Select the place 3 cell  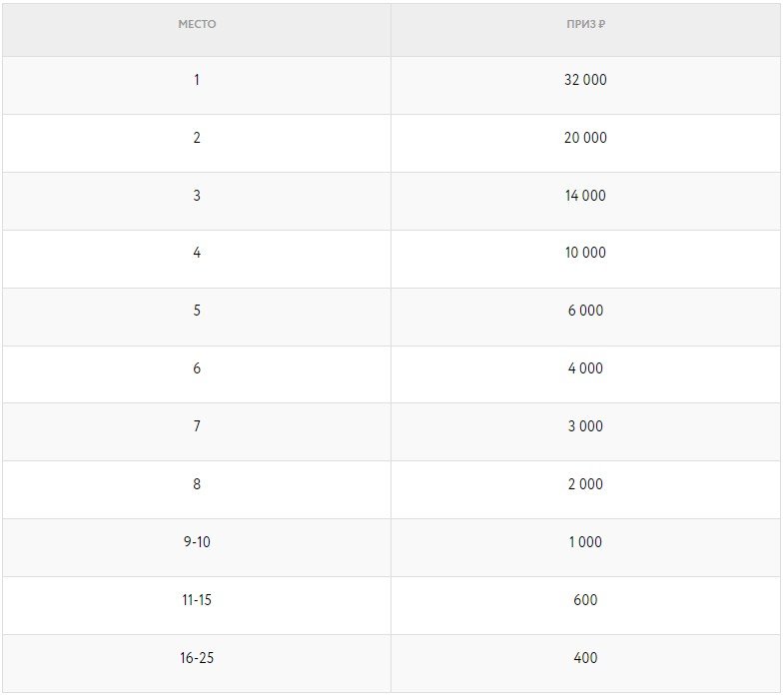(x=197, y=196)
